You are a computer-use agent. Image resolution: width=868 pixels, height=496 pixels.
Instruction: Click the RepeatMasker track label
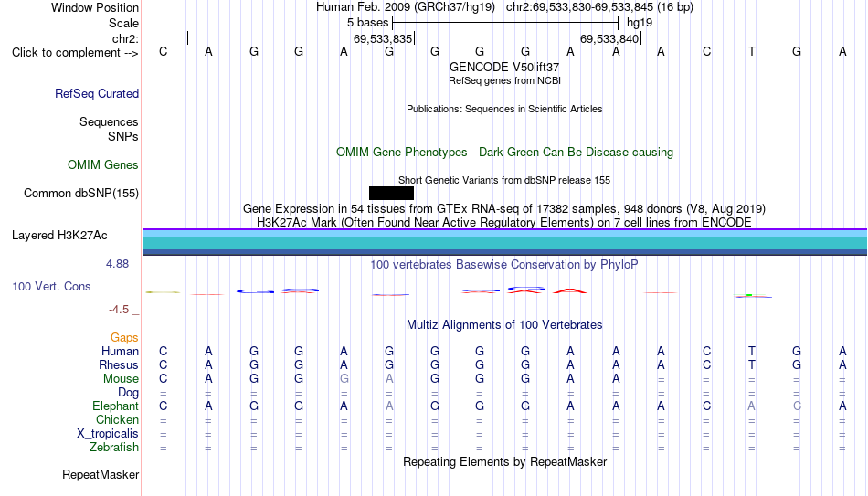101,474
